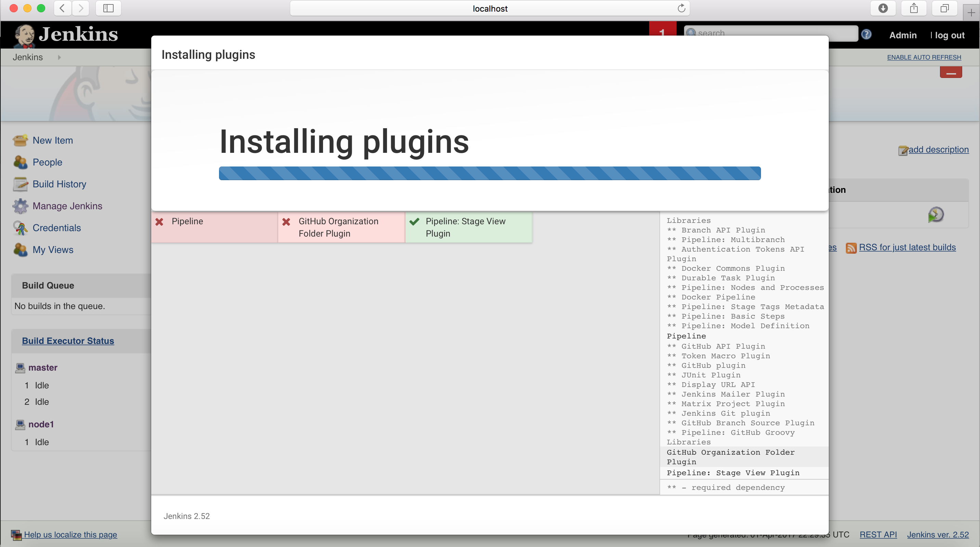Open Safari downloads icon
Screen dimensions: 980x547
[883, 8]
